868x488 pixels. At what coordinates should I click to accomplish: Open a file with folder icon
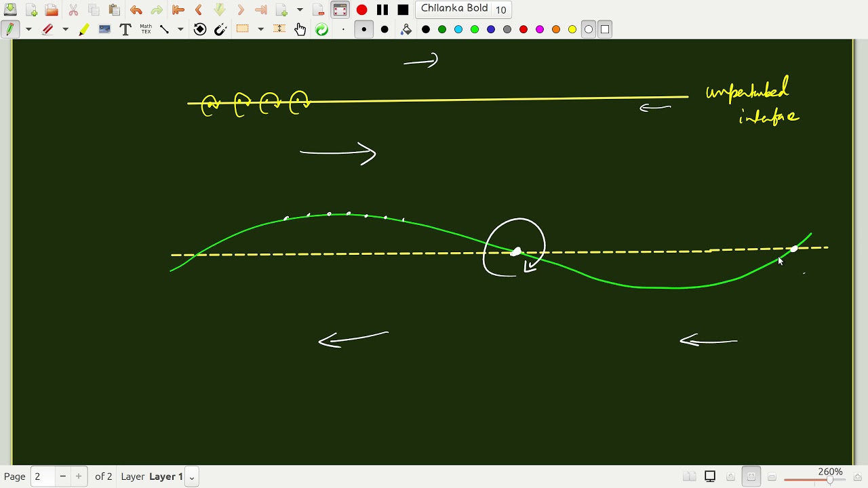[x=52, y=9]
